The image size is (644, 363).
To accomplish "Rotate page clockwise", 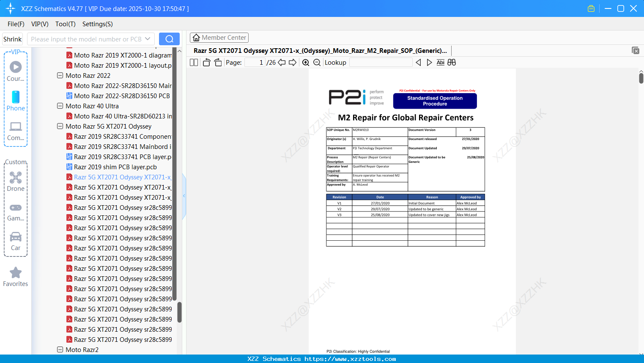I will pyautogui.click(x=218, y=62).
